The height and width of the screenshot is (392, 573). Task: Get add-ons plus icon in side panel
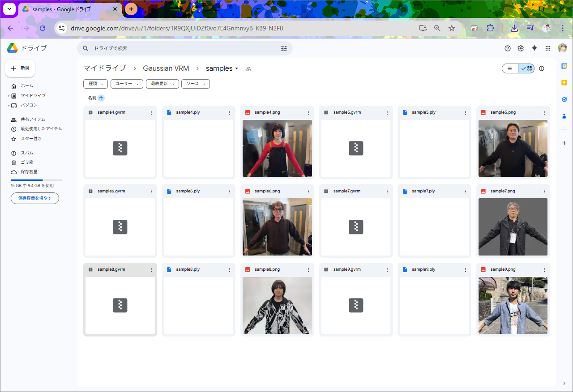[564, 143]
